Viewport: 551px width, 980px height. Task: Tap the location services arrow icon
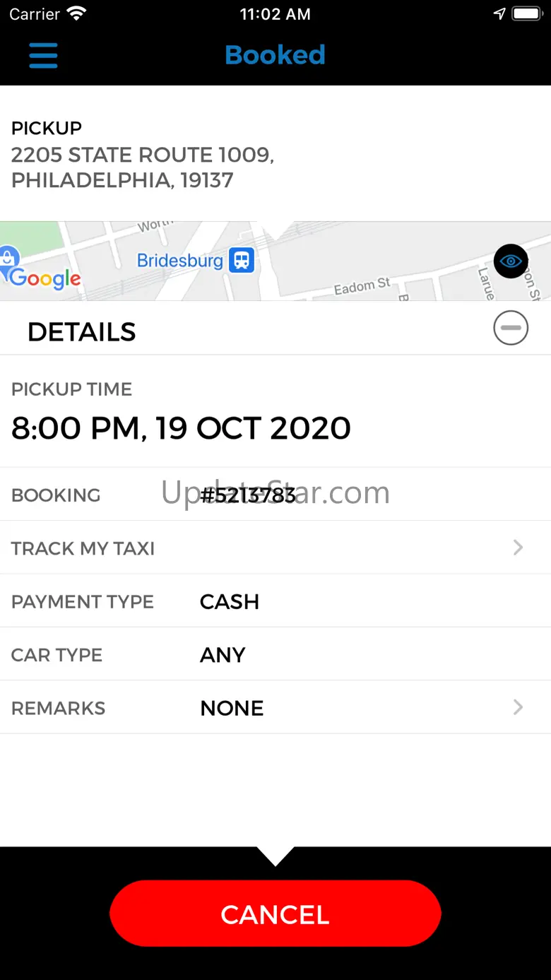(499, 14)
